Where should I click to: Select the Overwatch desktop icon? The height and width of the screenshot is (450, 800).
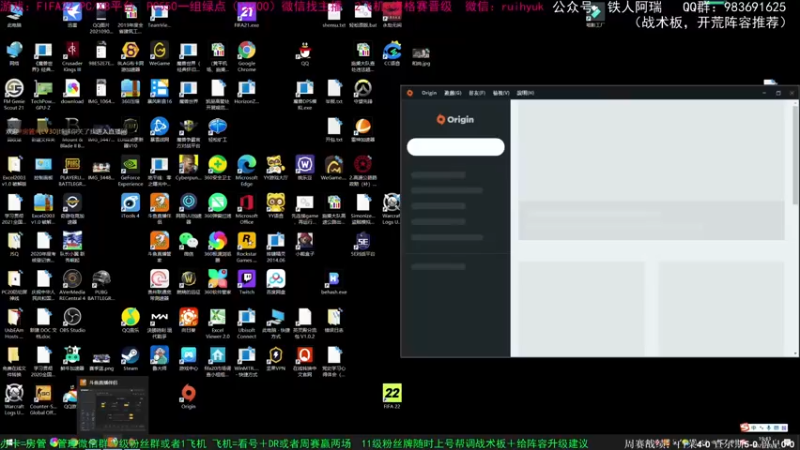[363, 91]
